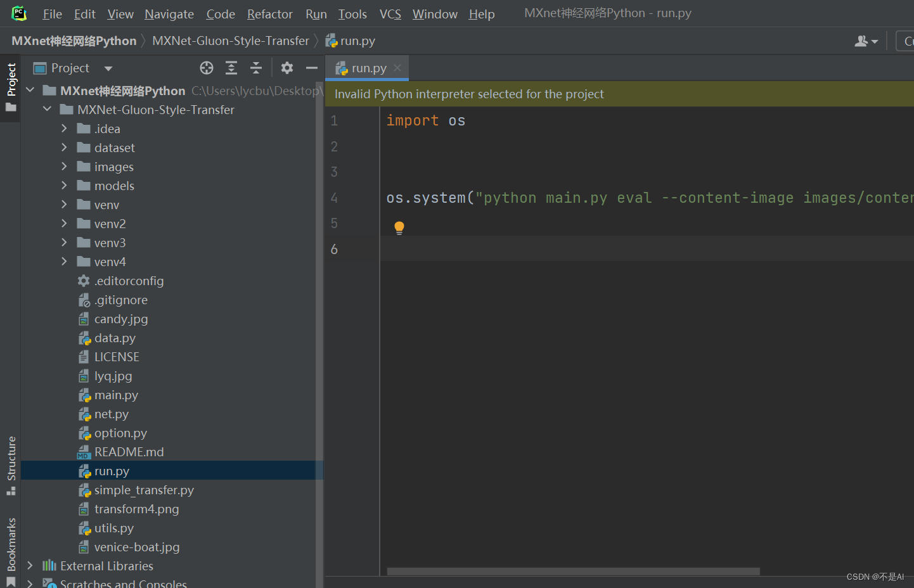
Task: Toggle the Project tool window sidebar tab
Action: click(x=11, y=87)
